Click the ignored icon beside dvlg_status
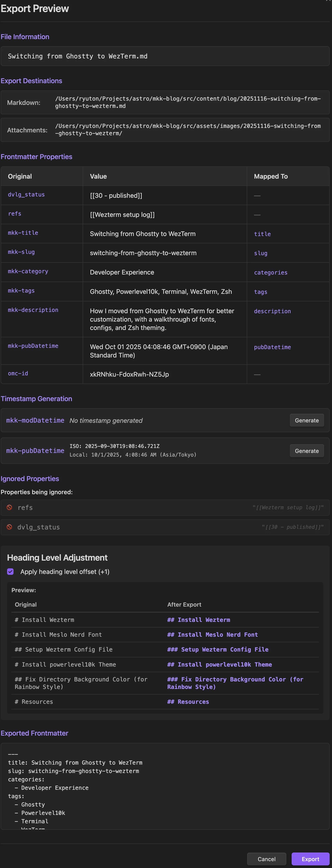Image resolution: width=332 pixels, height=868 pixels. (9, 527)
